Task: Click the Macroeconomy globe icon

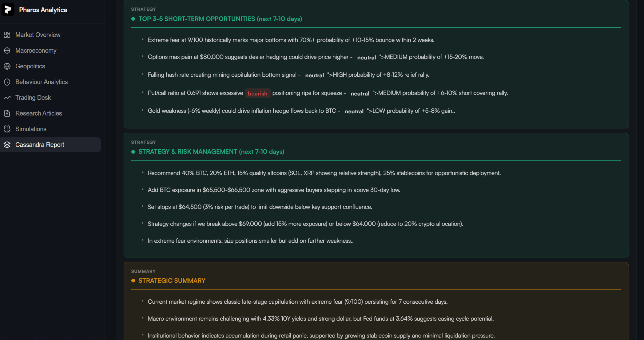Action: click(7, 51)
